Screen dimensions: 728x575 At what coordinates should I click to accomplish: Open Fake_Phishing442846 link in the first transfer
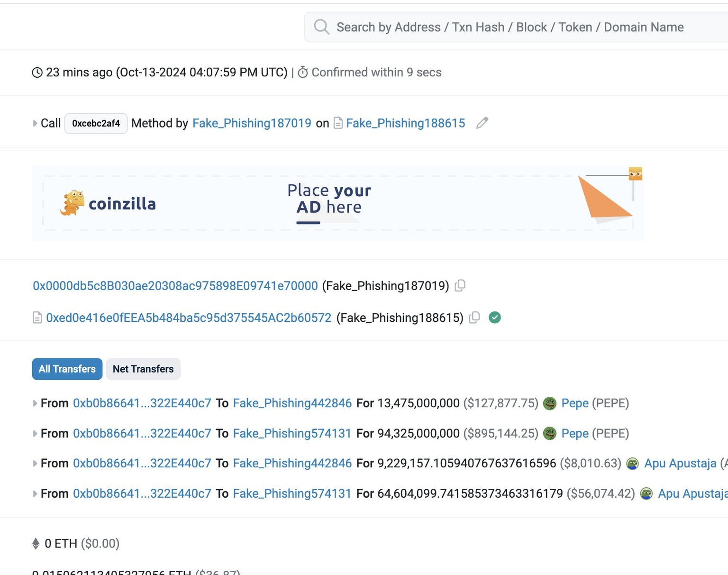coord(292,403)
